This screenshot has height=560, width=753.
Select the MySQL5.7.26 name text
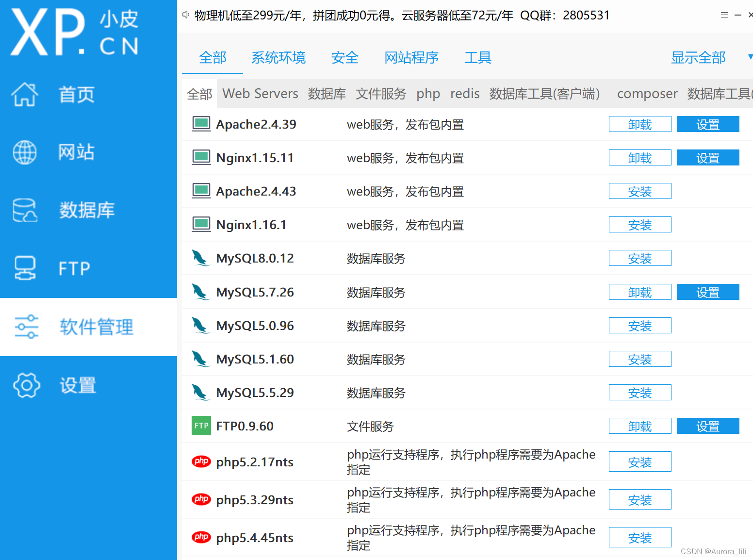[x=255, y=292]
